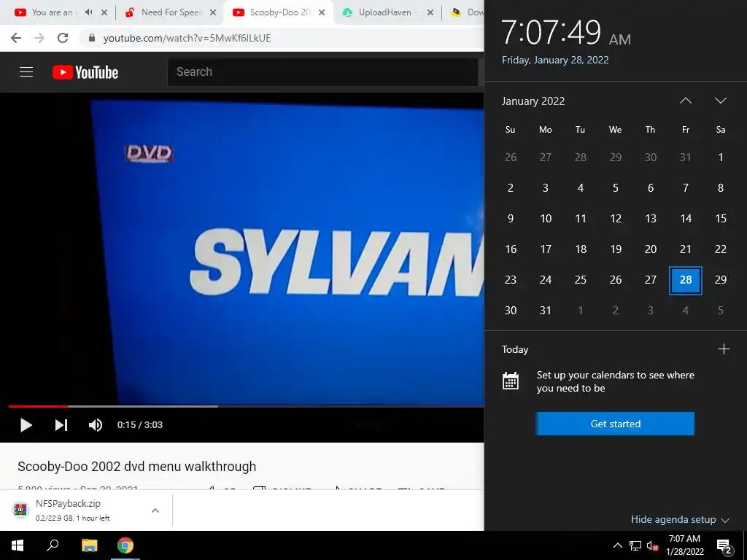Select January 1 in the calendar
This screenshot has height=560, width=747.
[720, 157]
